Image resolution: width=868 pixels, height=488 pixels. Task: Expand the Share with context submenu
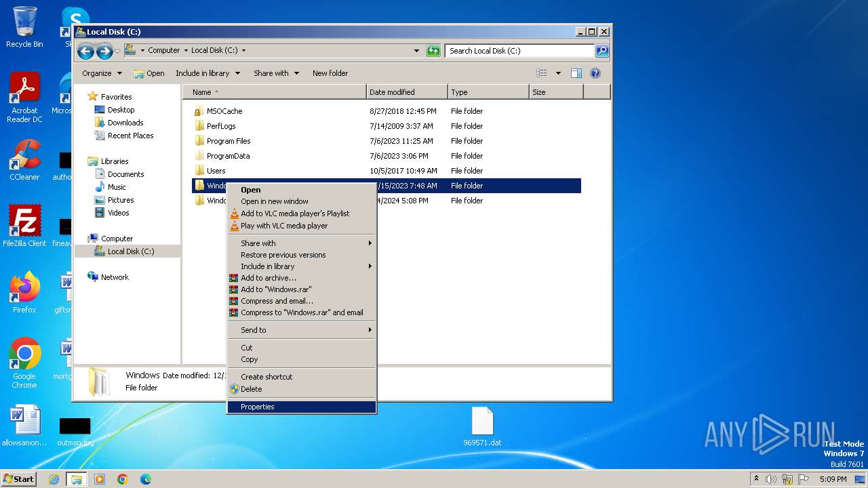302,243
